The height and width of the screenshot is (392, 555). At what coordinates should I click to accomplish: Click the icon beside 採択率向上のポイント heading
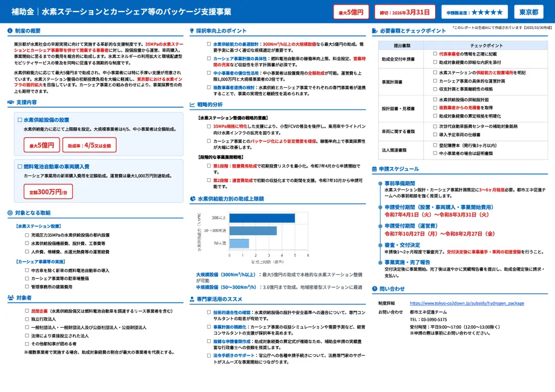191,29
